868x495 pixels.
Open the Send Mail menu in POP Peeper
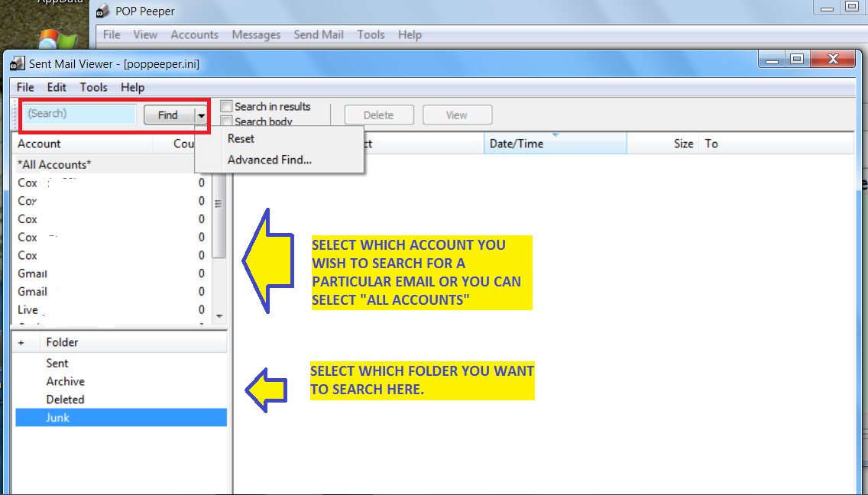click(319, 34)
